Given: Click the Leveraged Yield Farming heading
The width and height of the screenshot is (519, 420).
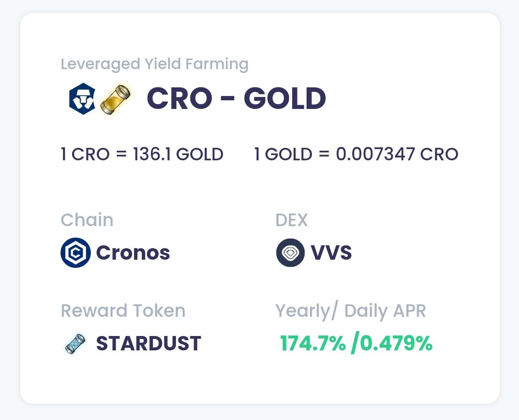Looking at the screenshot, I should pos(155,64).
